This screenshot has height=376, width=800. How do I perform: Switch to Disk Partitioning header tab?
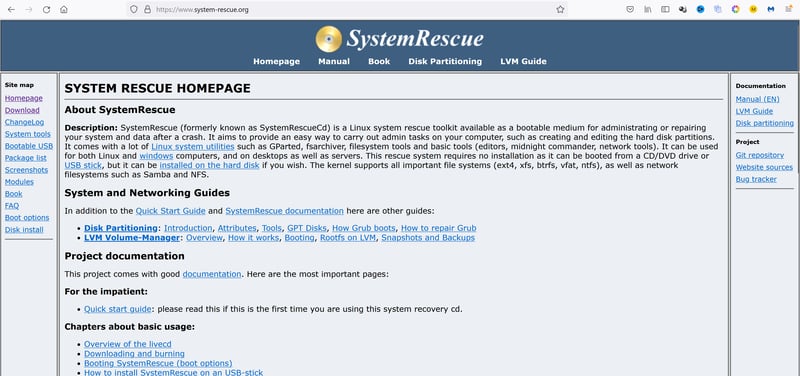(x=445, y=61)
